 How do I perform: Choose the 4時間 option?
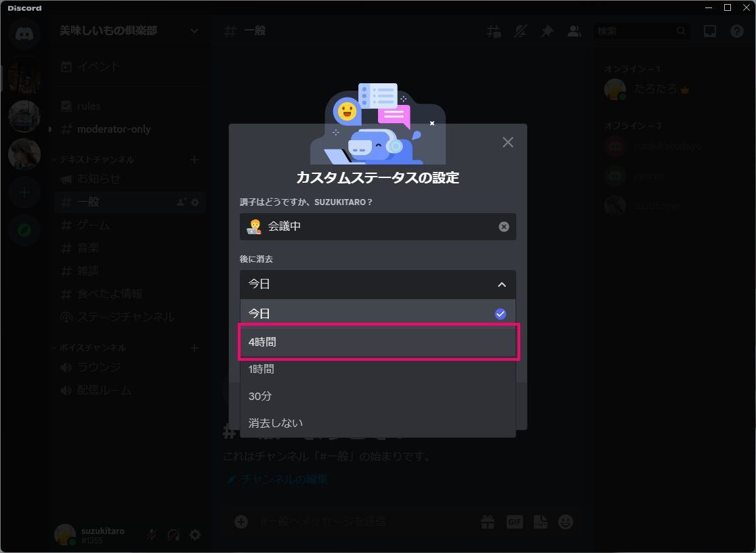tap(378, 342)
